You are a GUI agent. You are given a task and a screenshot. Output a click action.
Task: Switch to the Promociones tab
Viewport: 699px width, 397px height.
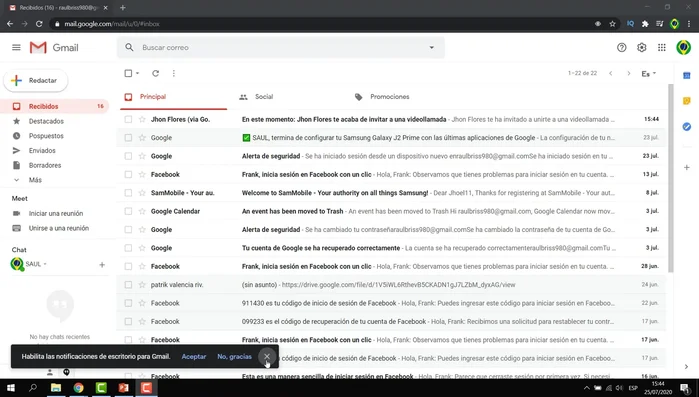pos(390,97)
